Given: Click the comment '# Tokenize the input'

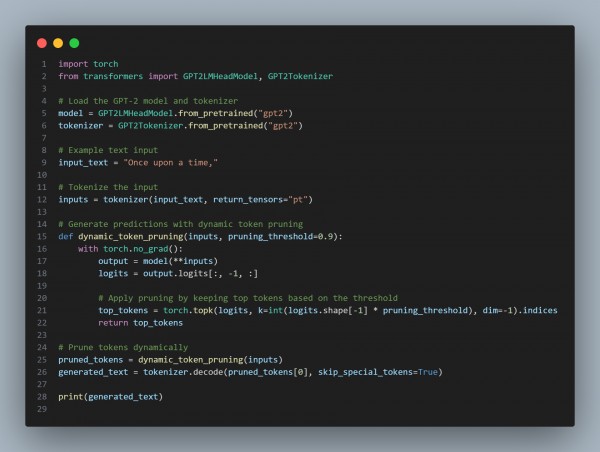Looking at the screenshot, I should pos(108,187).
